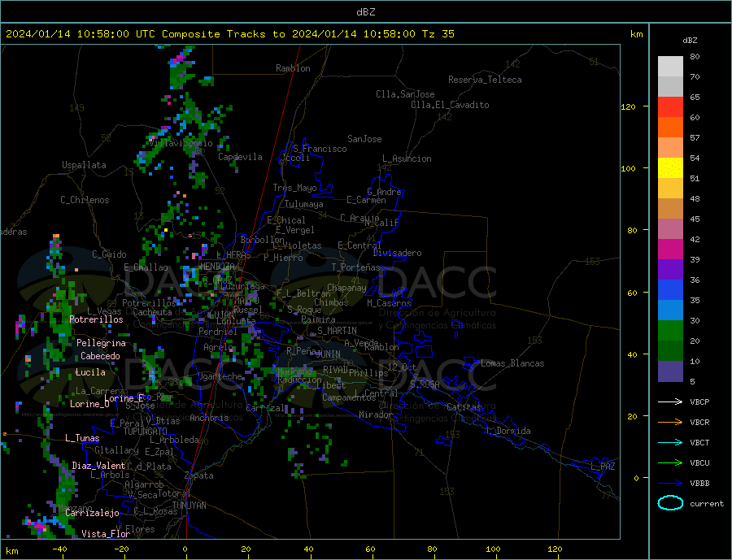Click the Cabecedo map label
This screenshot has height=560, width=732.
click(x=100, y=356)
